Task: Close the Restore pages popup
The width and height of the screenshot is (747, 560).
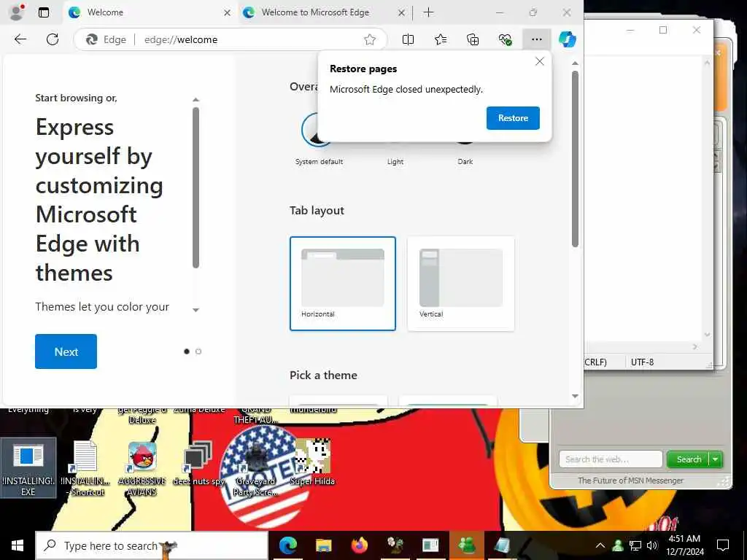Action: click(x=539, y=61)
